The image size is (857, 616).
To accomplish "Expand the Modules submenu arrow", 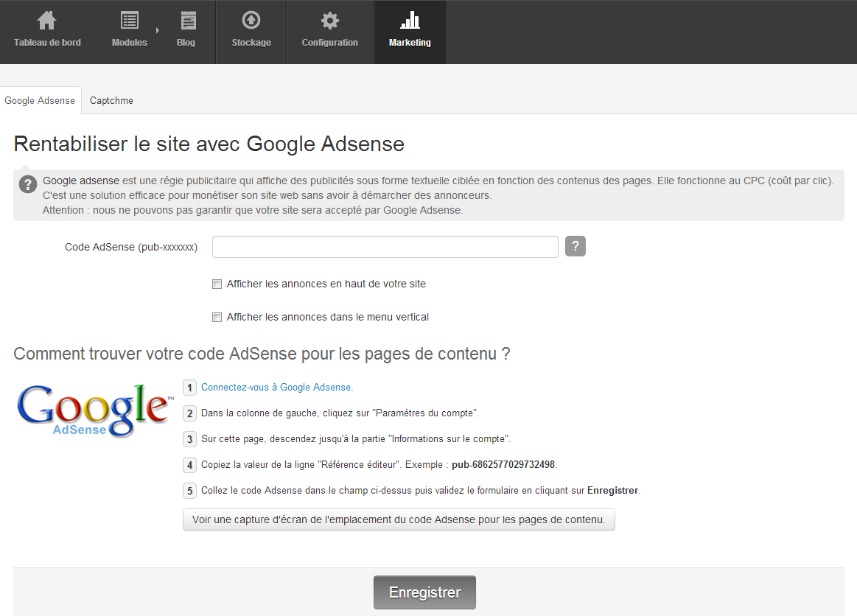I will click(x=158, y=31).
